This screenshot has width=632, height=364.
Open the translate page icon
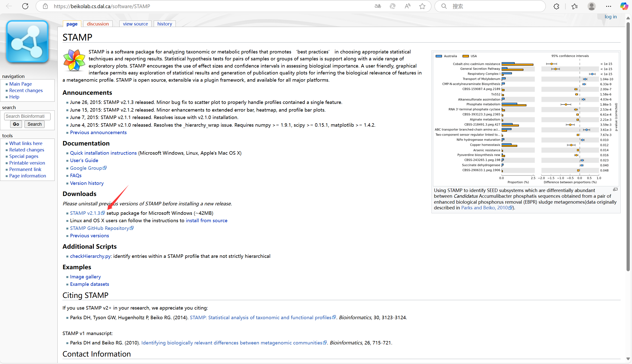click(378, 6)
